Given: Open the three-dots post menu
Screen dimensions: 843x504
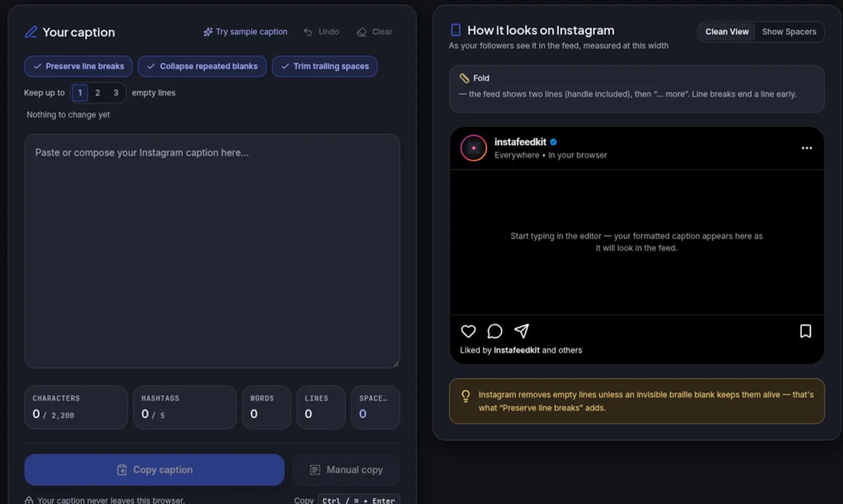Looking at the screenshot, I should pyautogui.click(x=807, y=148).
